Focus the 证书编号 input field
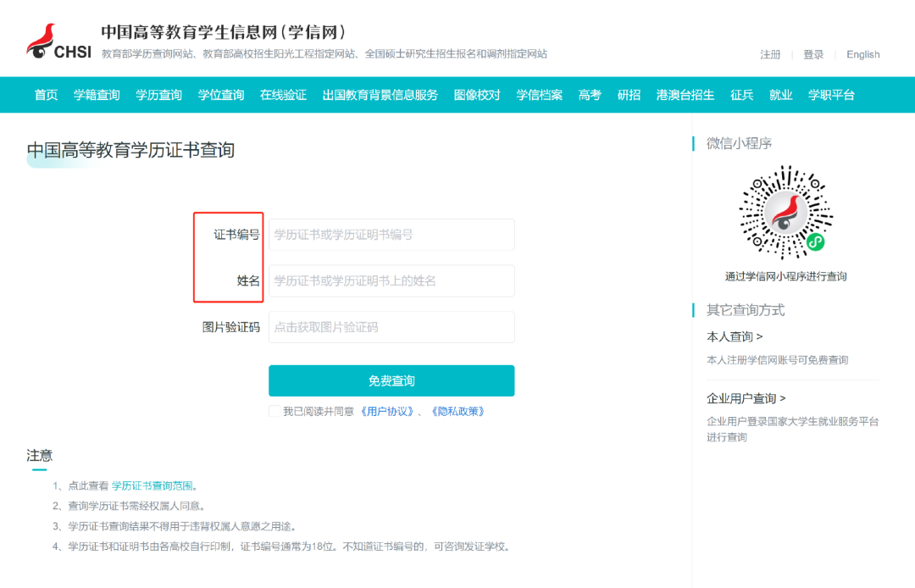Viewport: 915px width, 588px height. [x=391, y=235]
